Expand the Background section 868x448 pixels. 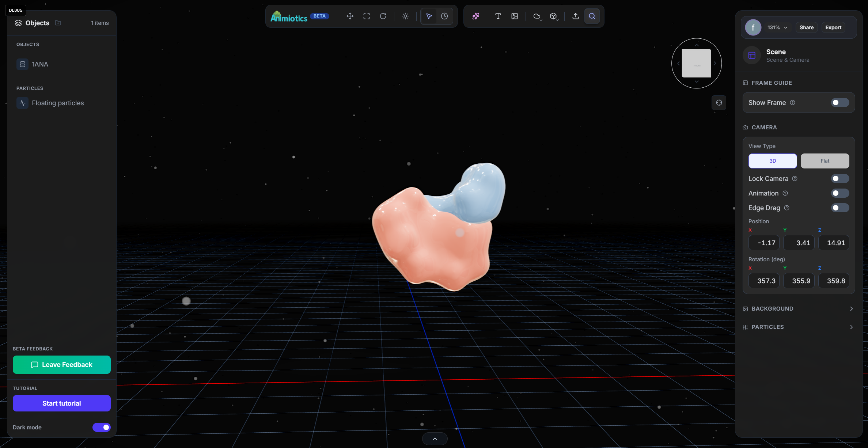click(798, 308)
